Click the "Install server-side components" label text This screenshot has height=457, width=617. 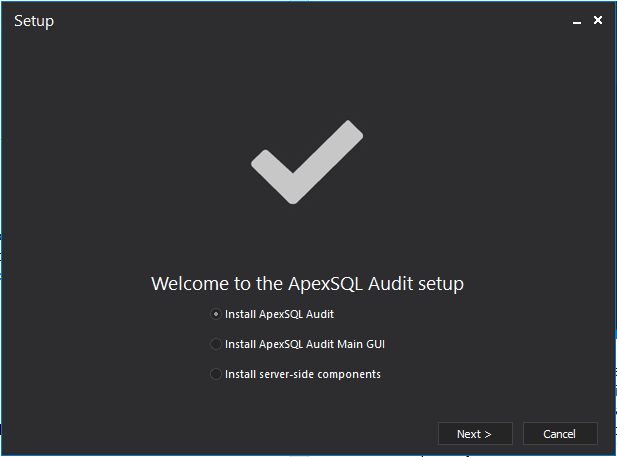tap(303, 374)
